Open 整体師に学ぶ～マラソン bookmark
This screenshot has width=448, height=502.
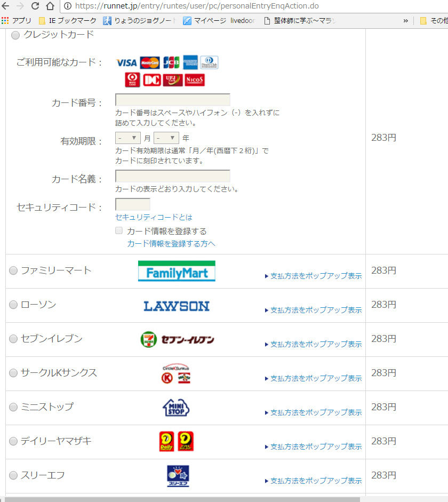(x=300, y=21)
